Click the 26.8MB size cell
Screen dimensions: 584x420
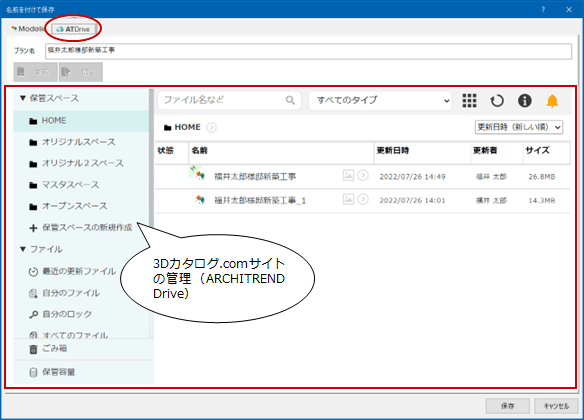[542, 177]
